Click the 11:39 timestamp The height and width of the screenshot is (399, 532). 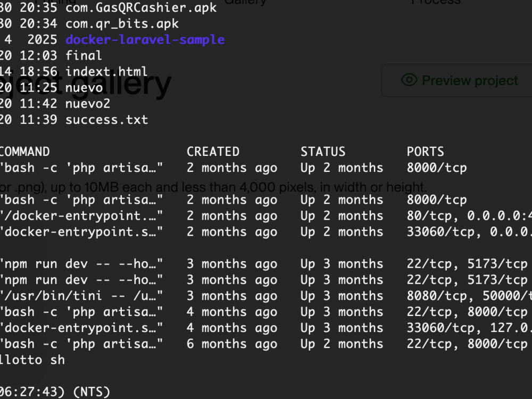tap(38, 119)
